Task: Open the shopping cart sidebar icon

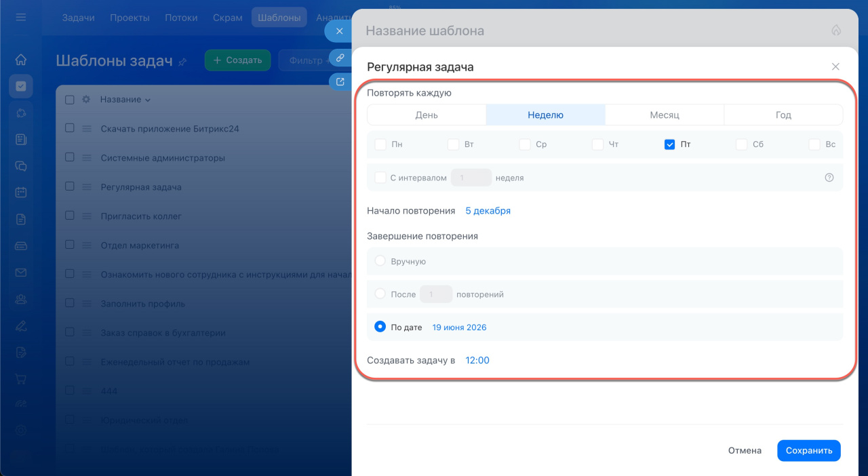Action: (x=21, y=378)
